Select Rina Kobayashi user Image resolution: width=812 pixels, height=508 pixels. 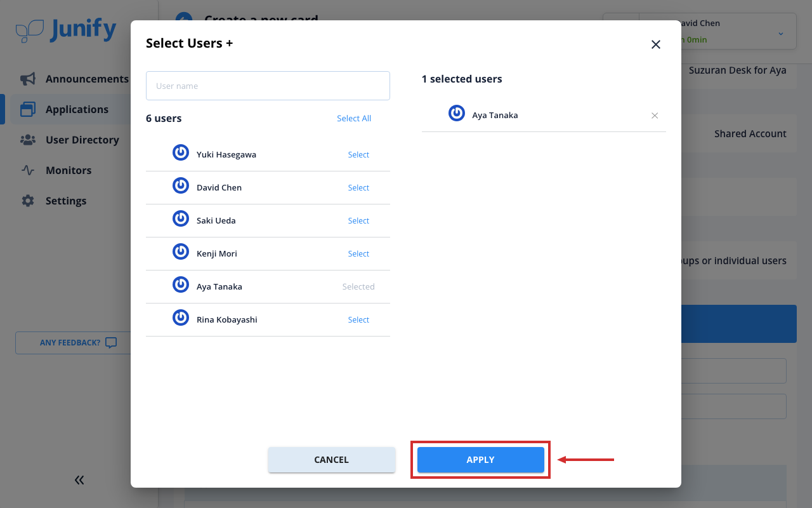[358, 320]
